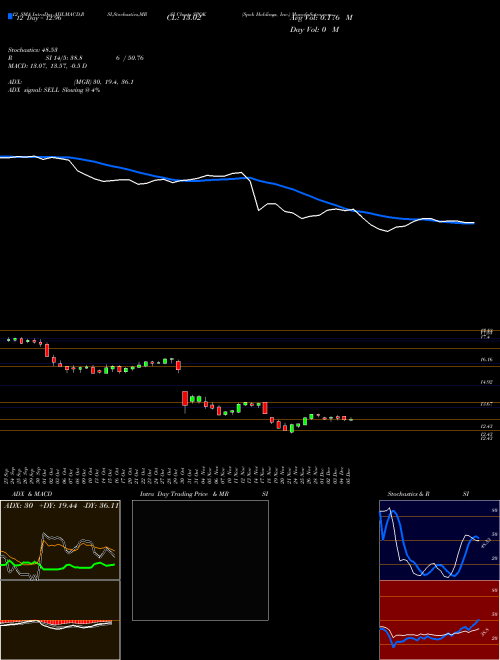
Task: Click the '(MGR) 30, 19.4, 36.1' ADX values
Action: coord(103,82)
